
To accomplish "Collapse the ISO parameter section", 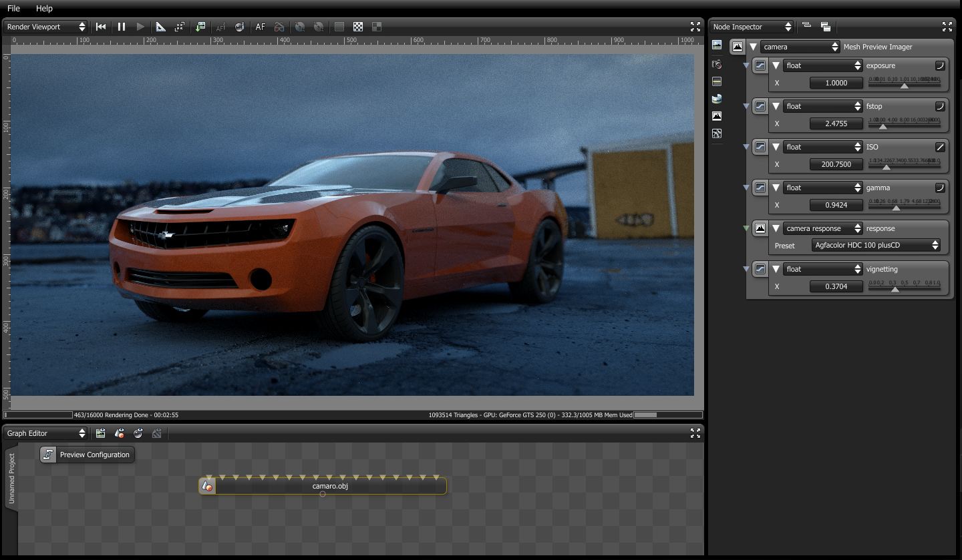I will tap(776, 147).
